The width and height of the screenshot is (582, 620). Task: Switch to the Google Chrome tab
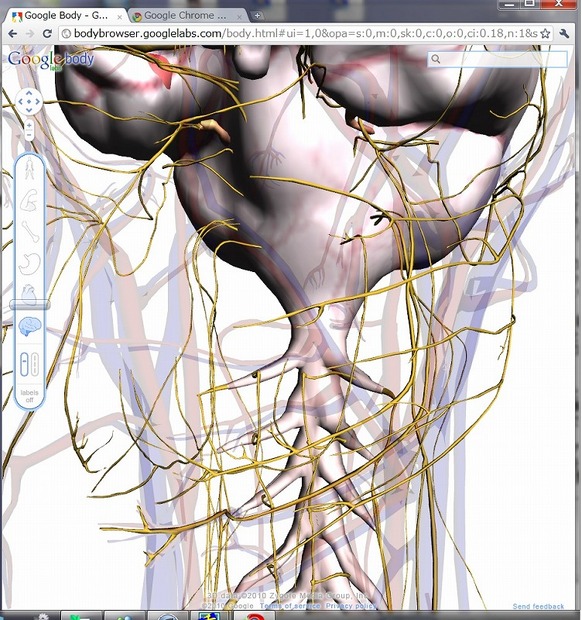[185, 16]
